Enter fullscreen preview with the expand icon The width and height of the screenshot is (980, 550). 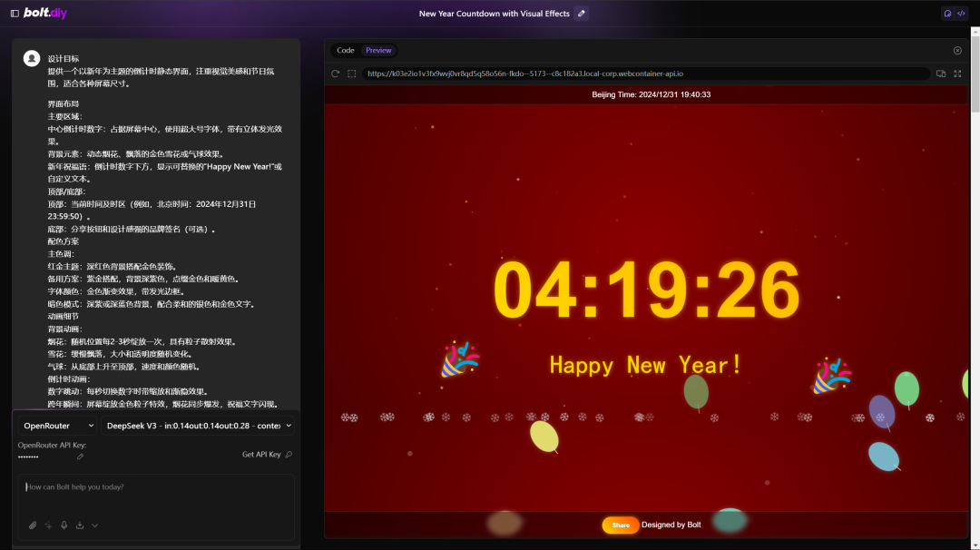click(957, 74)
